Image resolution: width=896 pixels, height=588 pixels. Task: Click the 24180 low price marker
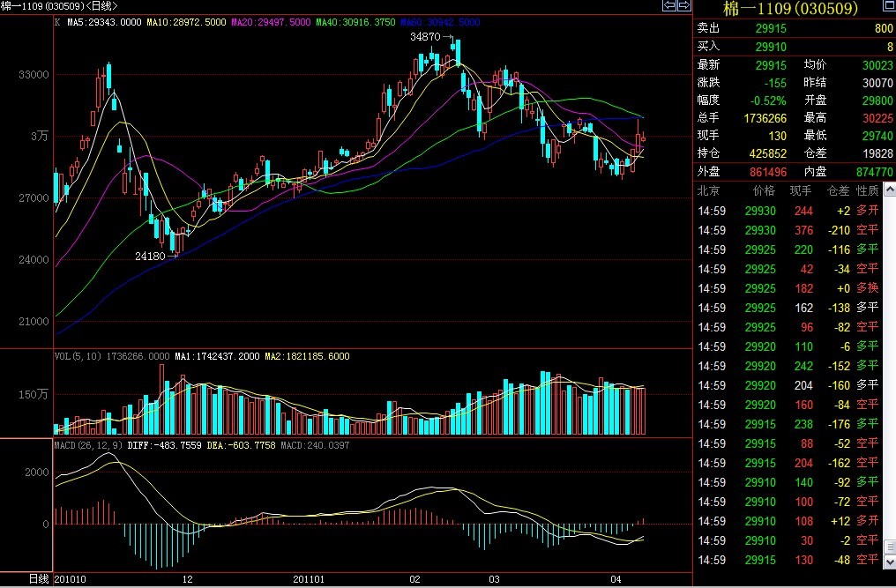149,256
